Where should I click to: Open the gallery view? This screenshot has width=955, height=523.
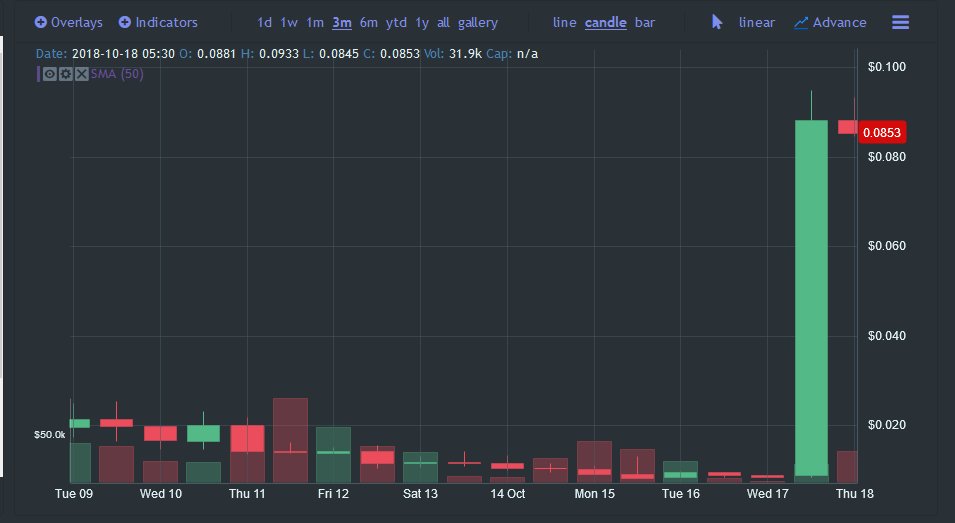click(478, 23)
